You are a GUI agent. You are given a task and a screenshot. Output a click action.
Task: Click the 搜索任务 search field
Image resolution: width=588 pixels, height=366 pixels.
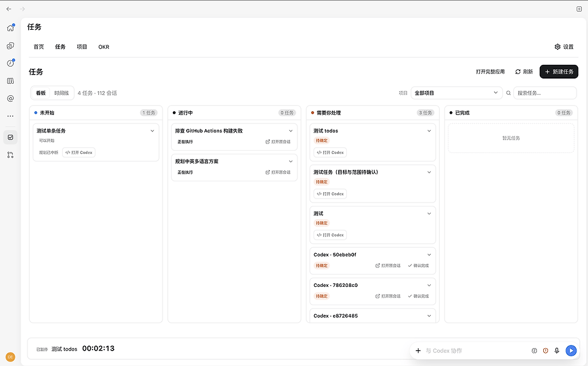(545, 93)
